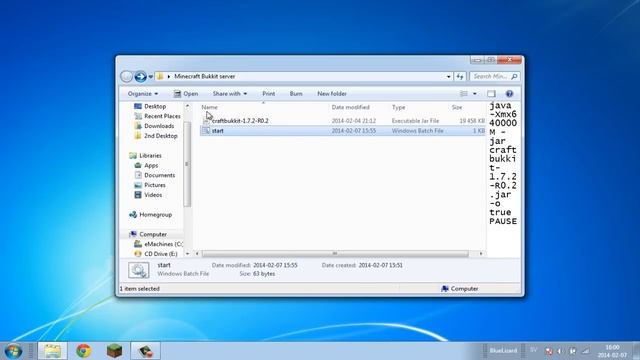Click the file list horizontal scrollbar thumb
The image size is (640, 360).
335,253
